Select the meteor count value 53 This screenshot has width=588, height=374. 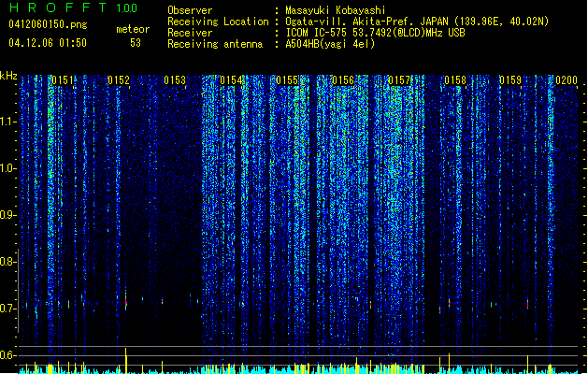pos(136,43)
